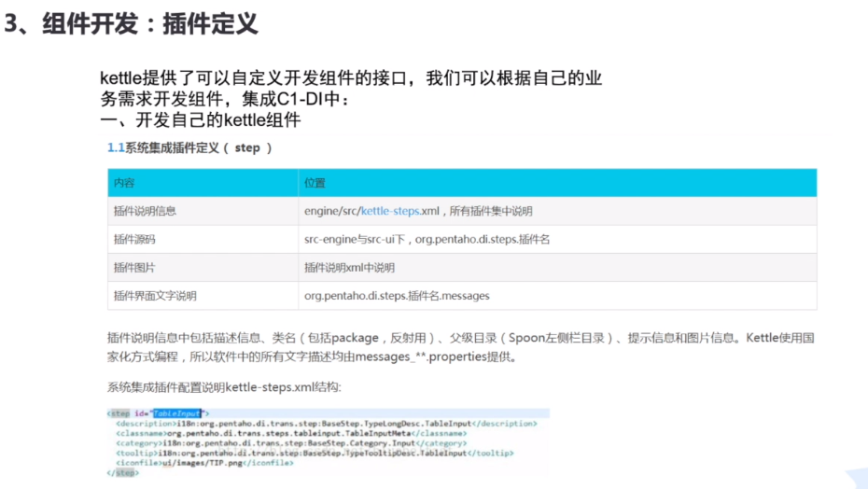Click the highlighted TableInput id value
The image size is (868, 489).
177,413
